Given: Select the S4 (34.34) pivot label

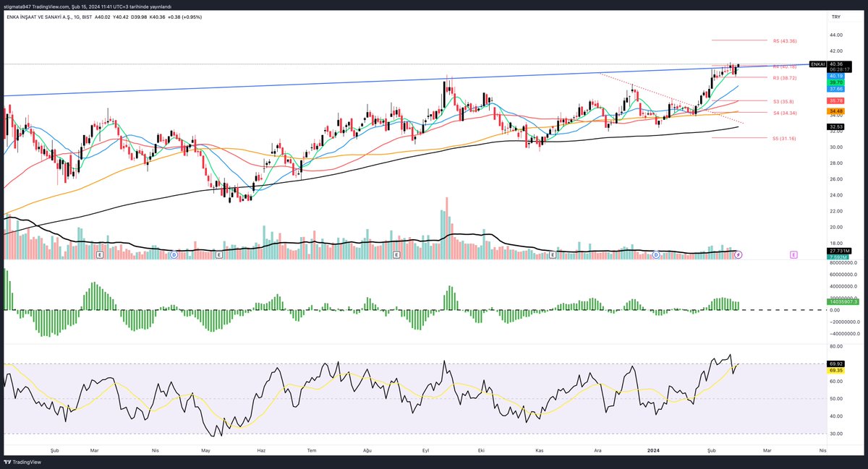Looking at the screenshot, I should point(785,113).
